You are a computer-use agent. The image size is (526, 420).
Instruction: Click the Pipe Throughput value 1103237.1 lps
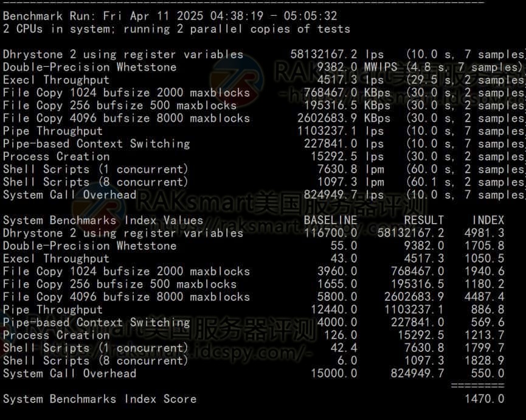[340, 131]
